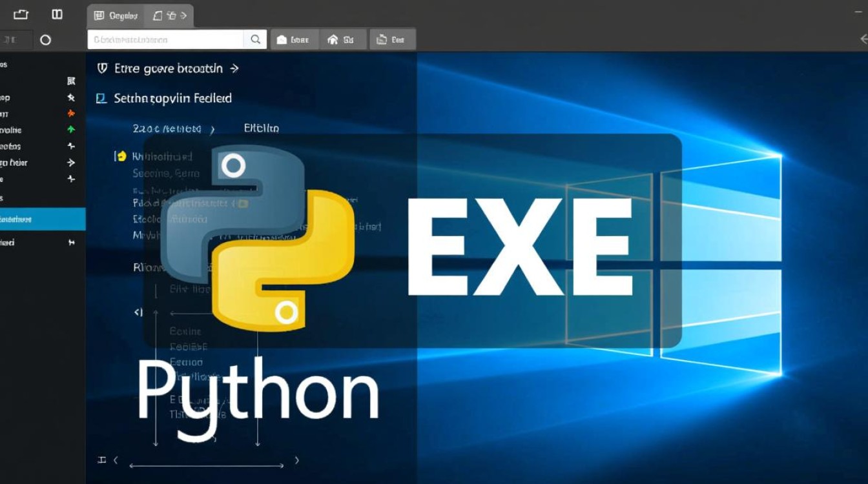This screenshot has width=868, height=484.
Task: Select the orange pin icon in the sidebar
Action: 71,114
